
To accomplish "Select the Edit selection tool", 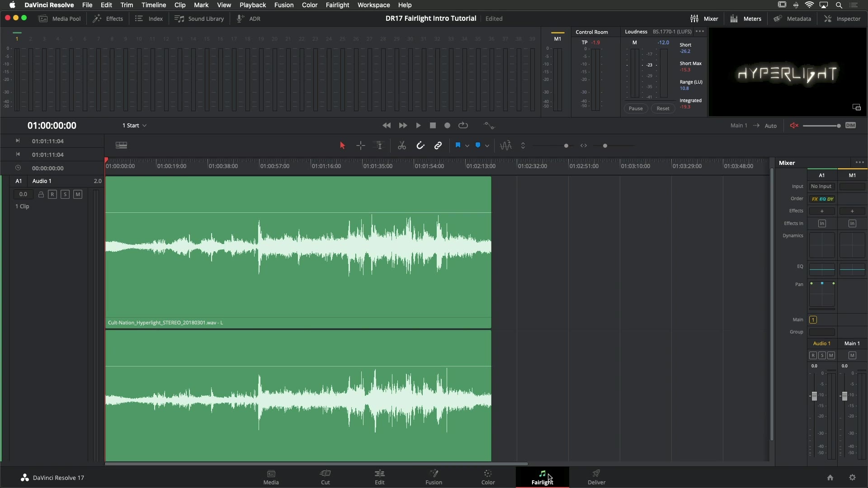I will coord(379,145).
